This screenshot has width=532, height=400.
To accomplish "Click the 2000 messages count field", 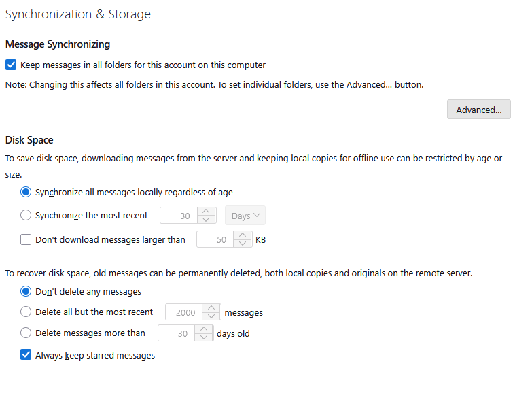I will coord(184,312).
